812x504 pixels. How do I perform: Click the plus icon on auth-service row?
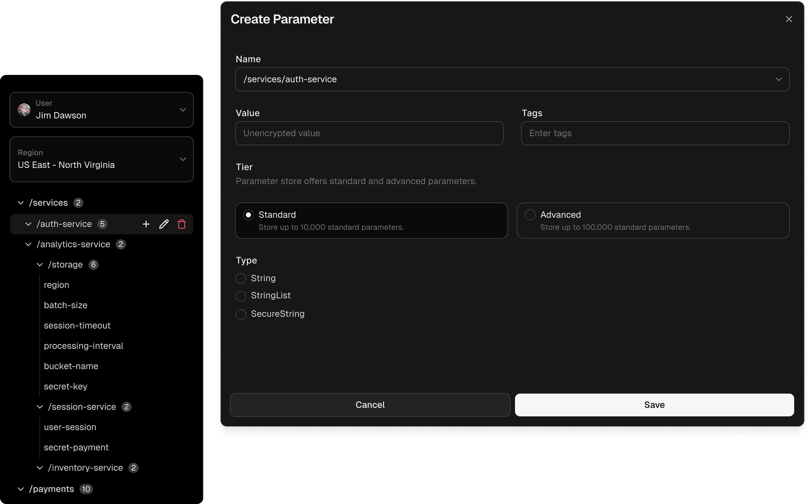click(146, 224)
